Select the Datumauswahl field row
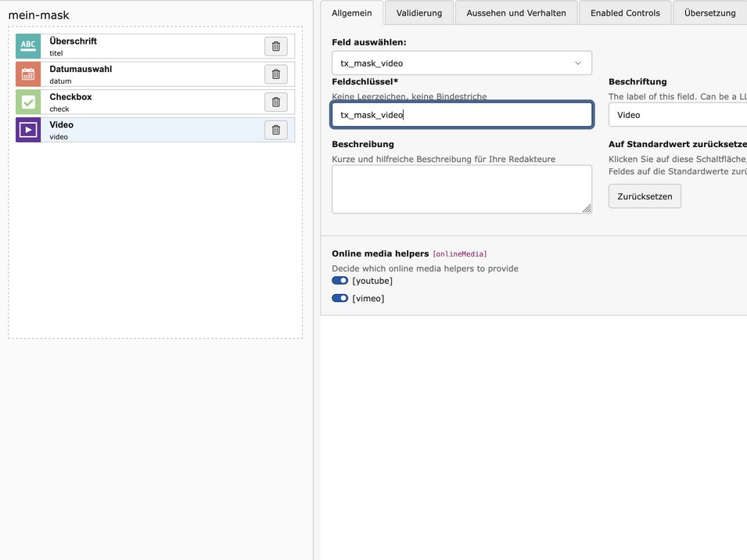This screenshot has height=560, width=747. click(156, 74)
